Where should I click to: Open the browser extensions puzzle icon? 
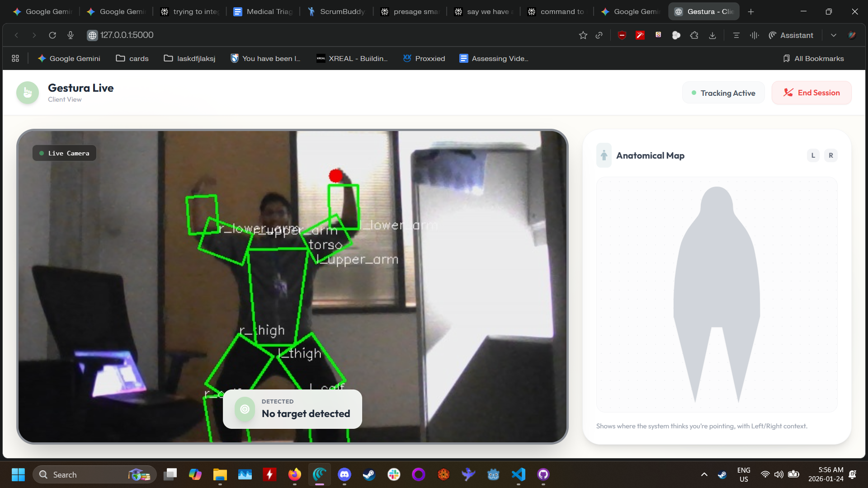pyautogui.click(x=694, y=35)
